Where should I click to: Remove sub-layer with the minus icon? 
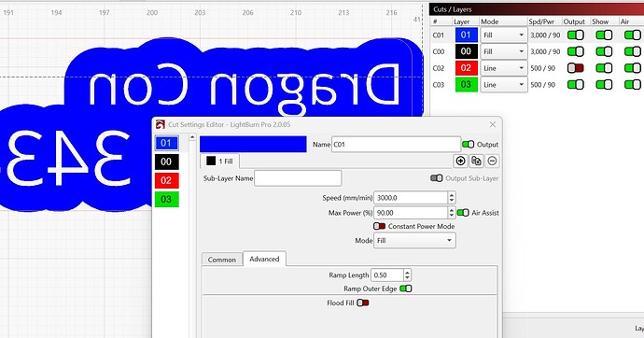click(492, 161)
